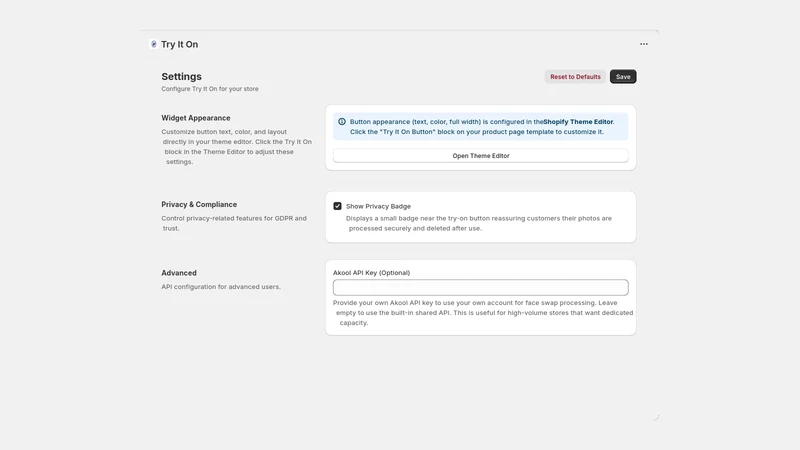Click the Save button

click(x=623, y=77)
